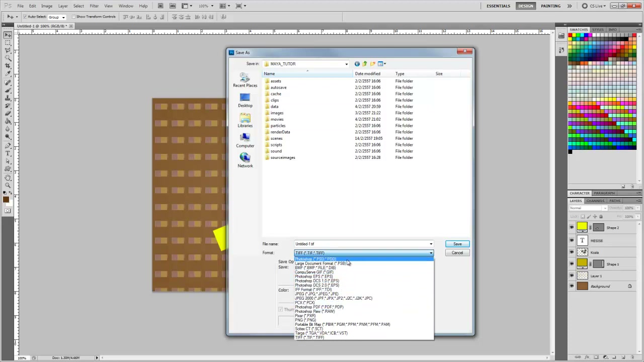Open the Filter menu
644x362 pixels.
click(x=94, y=6)
